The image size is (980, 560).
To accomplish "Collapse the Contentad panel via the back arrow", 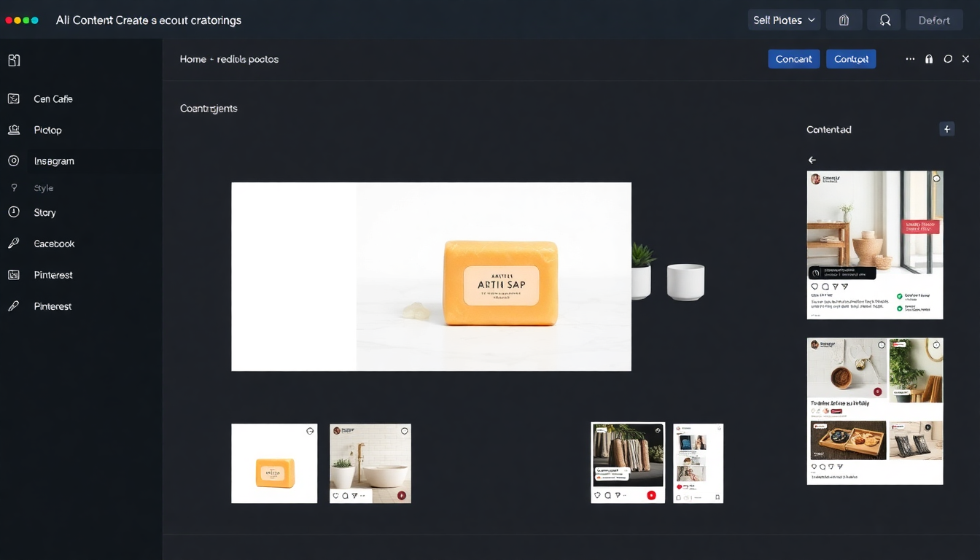I will [812, 159].
